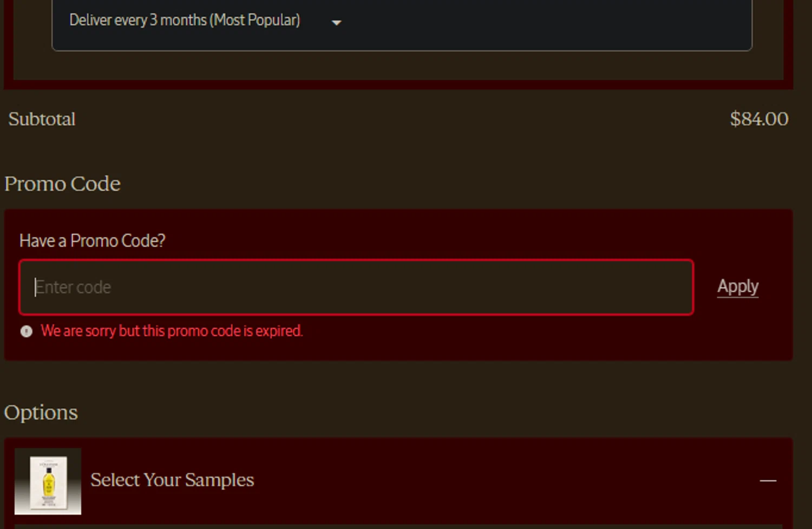This screenshot has width=812, height=529.
Task: Click the Have a Promo Code? label
Action: 92,240
